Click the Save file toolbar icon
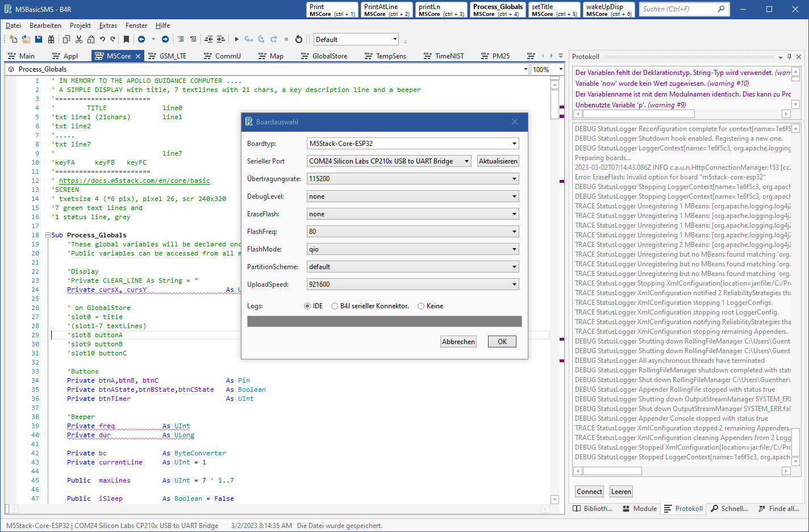 point(39,39)
